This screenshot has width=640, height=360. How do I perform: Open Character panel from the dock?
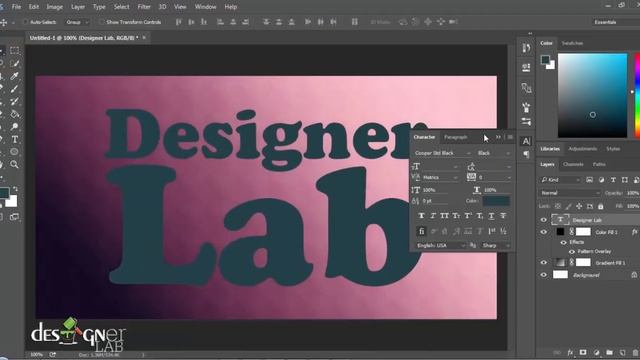pyautogui.click(x=526, y=141)
